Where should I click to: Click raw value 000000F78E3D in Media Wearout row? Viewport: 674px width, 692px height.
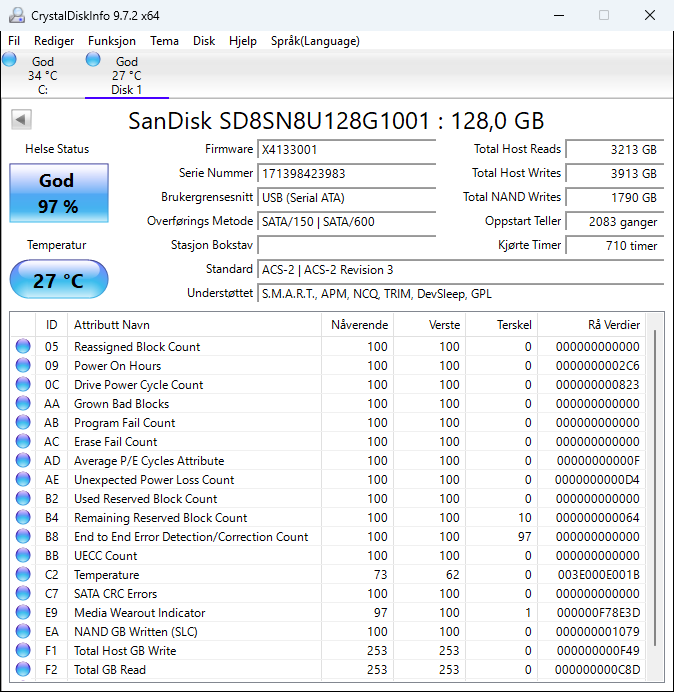[x=598, y=613]
